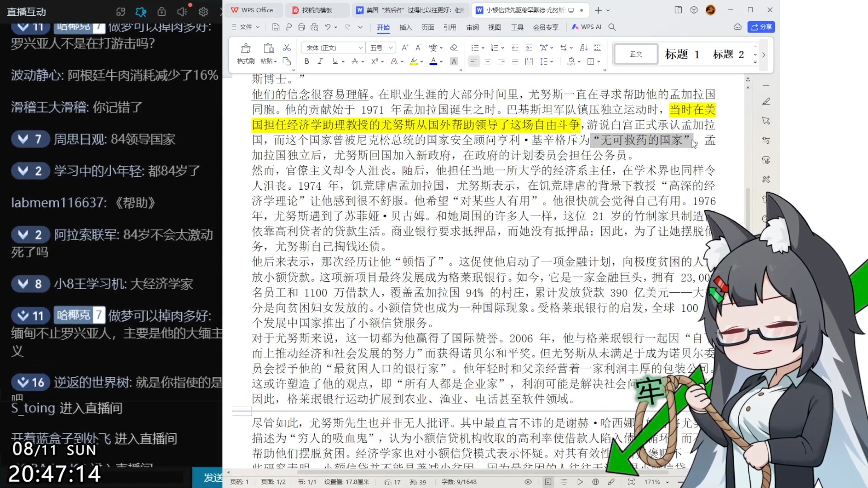
Task: Click the Print Preview icon
Action: [x=314, y=27]
